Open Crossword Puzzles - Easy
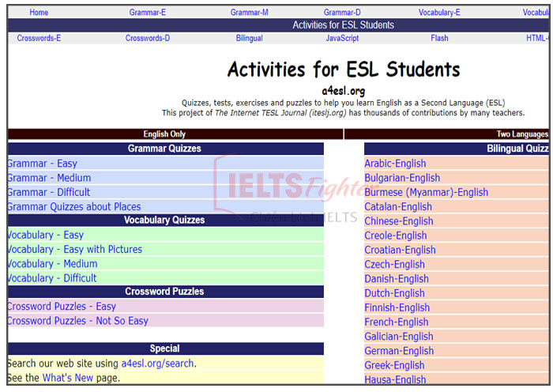The width and height of the screenshot is (553, 392). pyautogui.click(x=62, y=307)
